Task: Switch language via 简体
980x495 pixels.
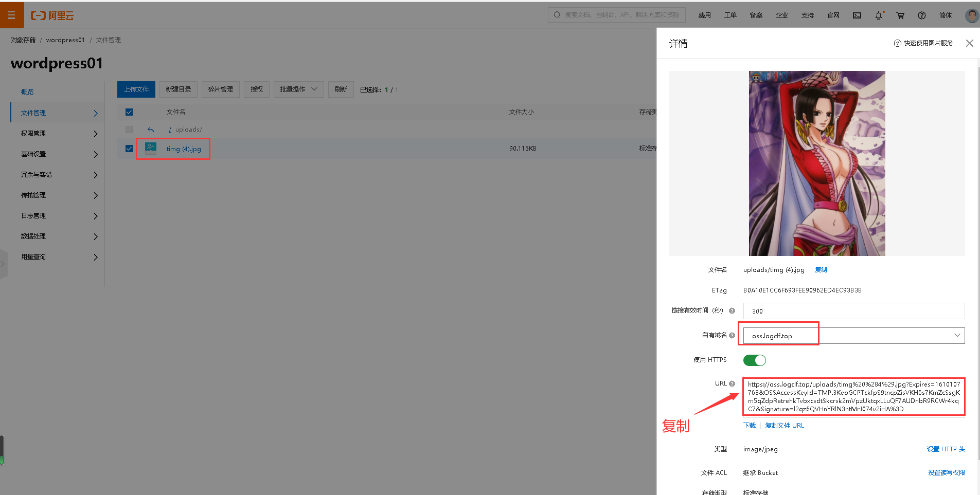Action: [946, 15]
